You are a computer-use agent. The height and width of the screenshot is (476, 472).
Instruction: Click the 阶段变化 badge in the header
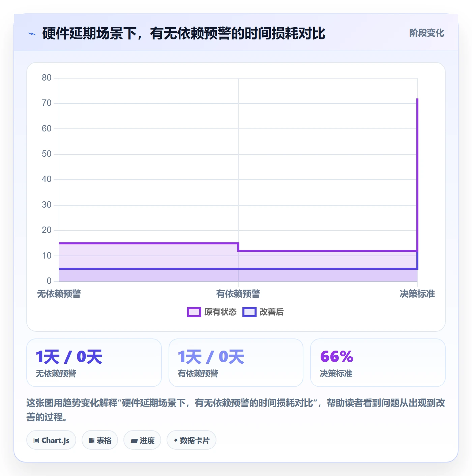click(x=426, y=33)
